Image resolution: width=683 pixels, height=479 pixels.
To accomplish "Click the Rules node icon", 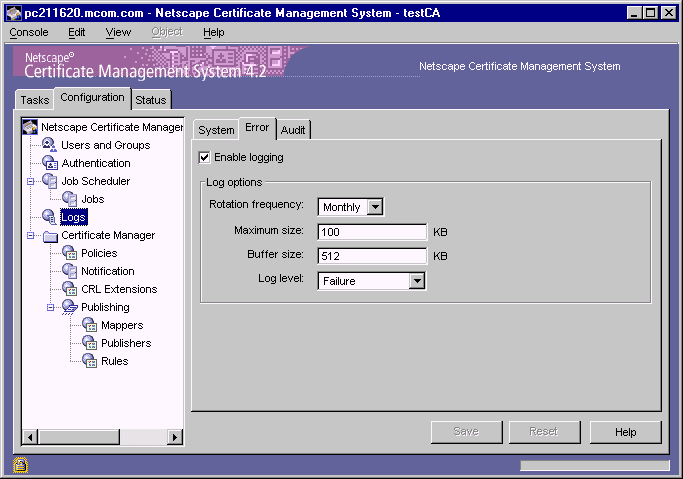I will (90, 361).
